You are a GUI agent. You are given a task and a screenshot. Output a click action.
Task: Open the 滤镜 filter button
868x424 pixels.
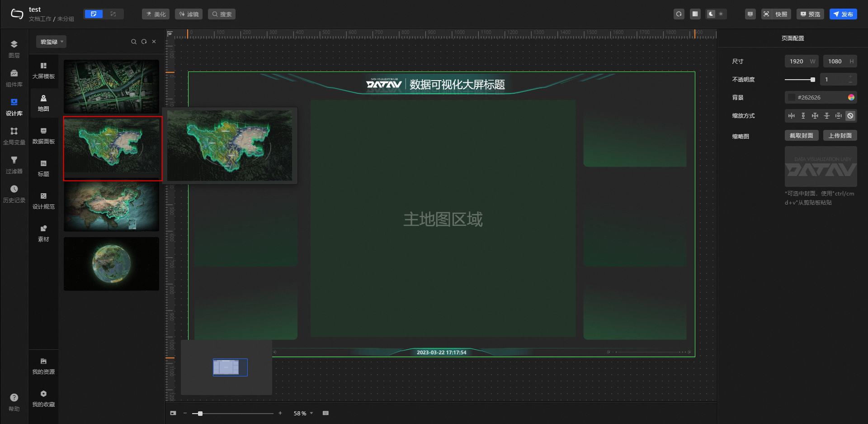click(x=189, y=14)
